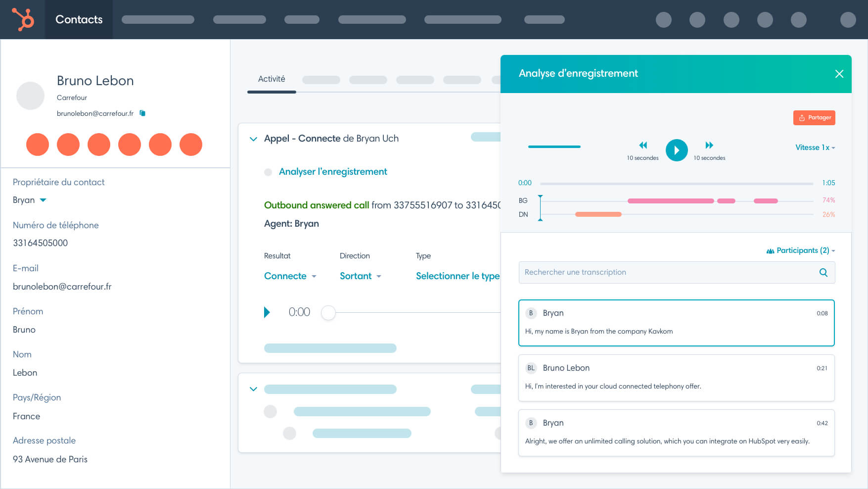Click the transcription search magnifier icon

(x=823, y=272)
